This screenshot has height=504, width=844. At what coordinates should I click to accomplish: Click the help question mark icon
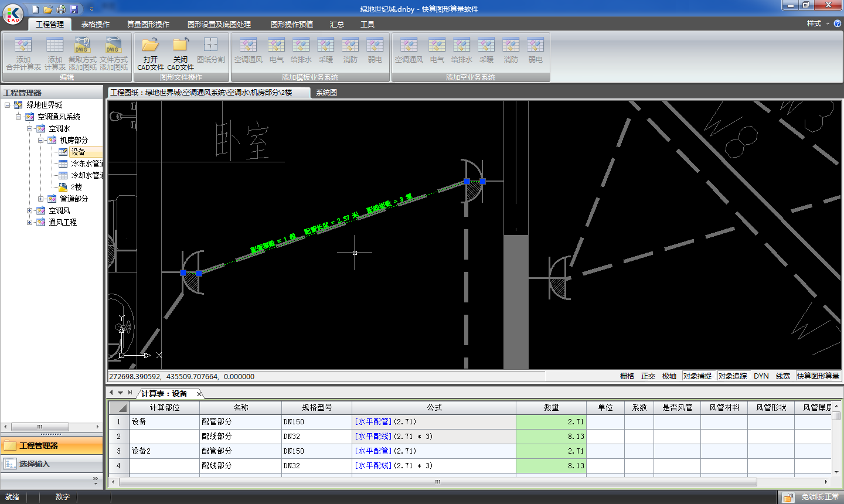[x=838, y=23]
